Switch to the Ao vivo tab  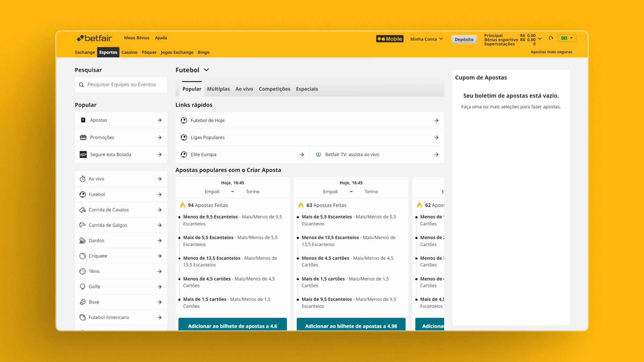[x=244, y=89]
